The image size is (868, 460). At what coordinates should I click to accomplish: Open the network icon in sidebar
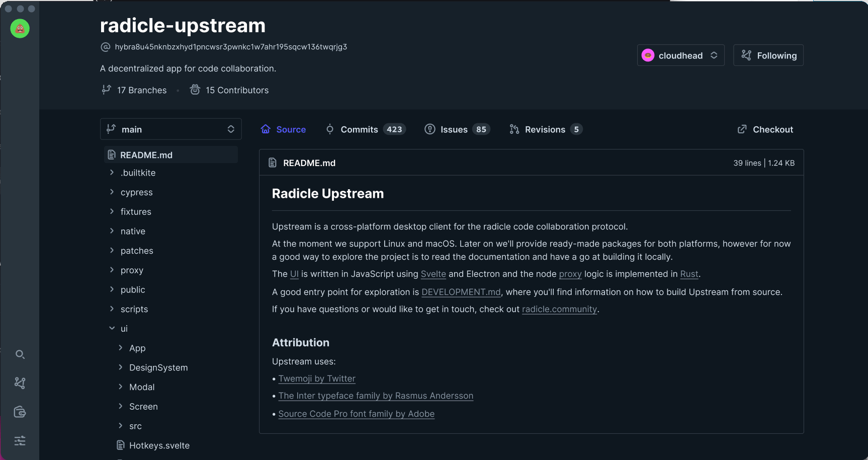20,383
